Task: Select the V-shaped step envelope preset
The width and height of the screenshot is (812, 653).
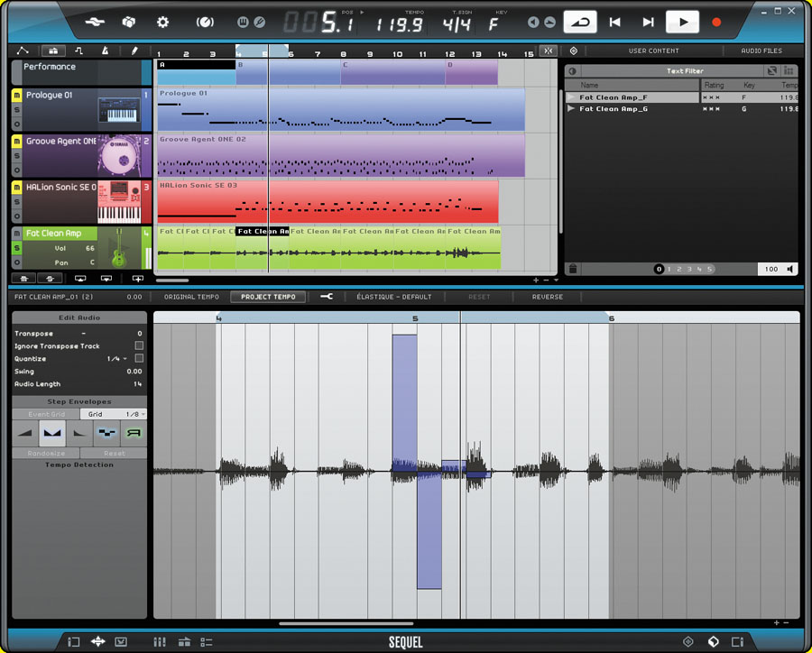Action: pos(52,433)
